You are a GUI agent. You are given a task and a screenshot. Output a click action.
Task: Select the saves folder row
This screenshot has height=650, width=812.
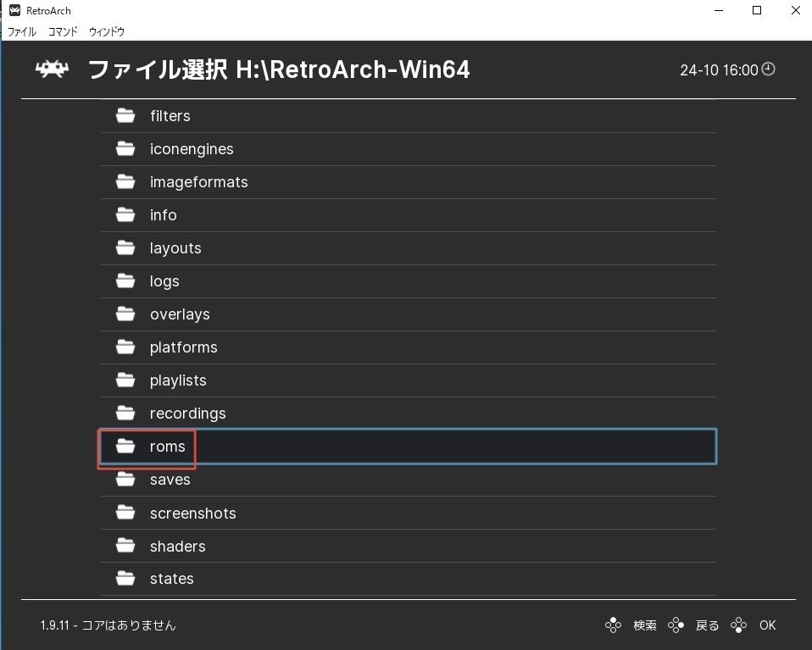[409, 481]
